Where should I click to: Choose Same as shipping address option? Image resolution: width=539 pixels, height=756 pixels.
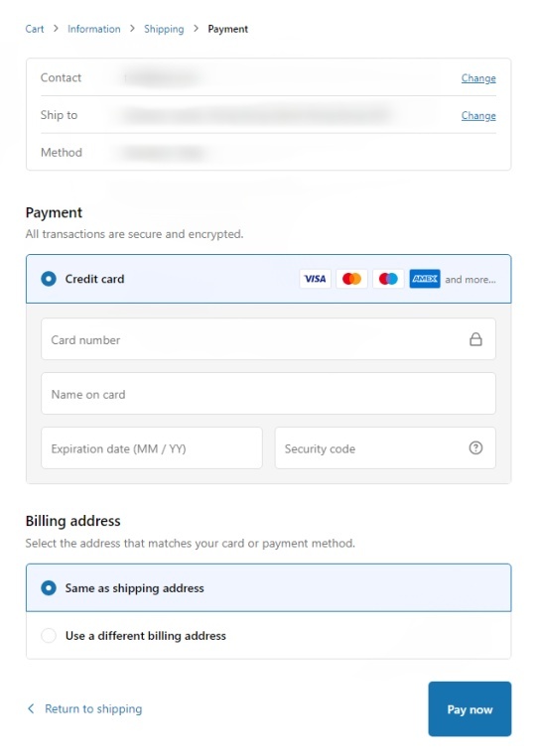tap(268, 587)
